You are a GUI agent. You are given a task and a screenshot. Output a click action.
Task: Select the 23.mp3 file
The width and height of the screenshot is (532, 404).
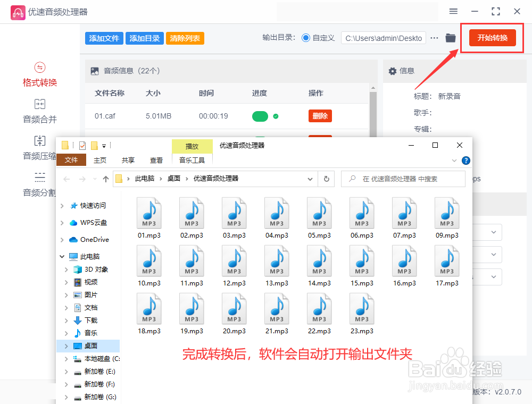click(x=362, y=314)
